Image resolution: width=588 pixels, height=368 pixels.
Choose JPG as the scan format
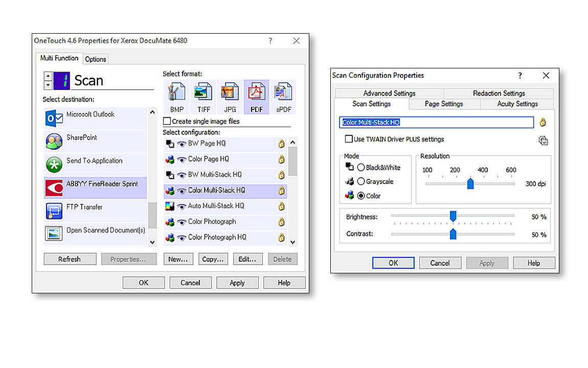[x=230, y=95]
